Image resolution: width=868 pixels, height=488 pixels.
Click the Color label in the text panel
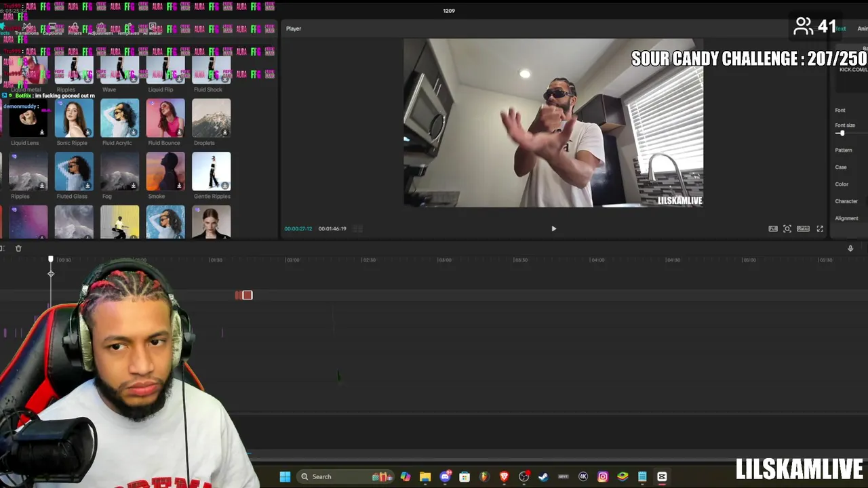pyautogui.click(x=842, y=184)
